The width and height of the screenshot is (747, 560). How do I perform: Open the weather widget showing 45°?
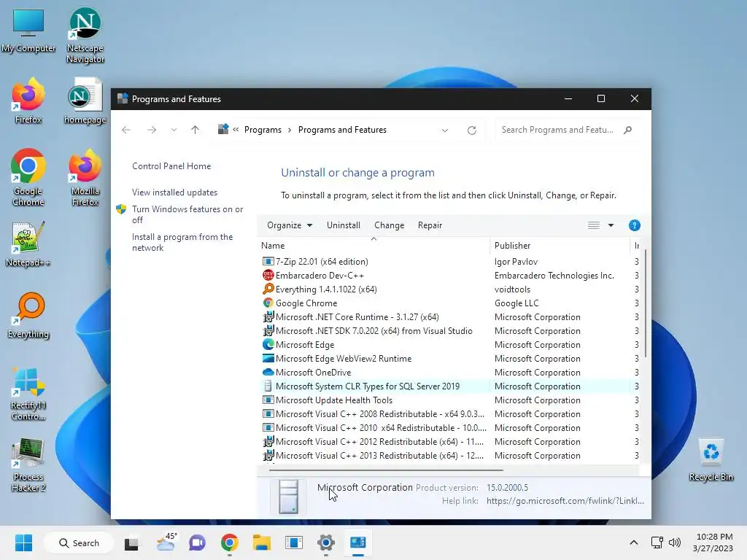click(x=166, y=542)
